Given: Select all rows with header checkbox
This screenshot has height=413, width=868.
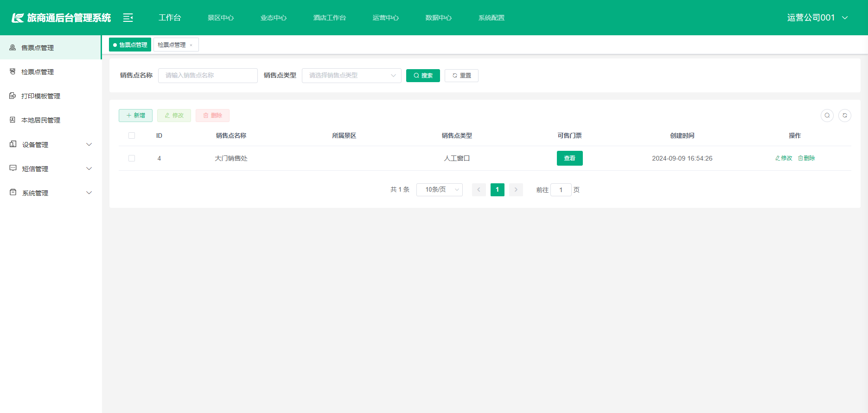Looking at the screenshot, I should [132, 136].
